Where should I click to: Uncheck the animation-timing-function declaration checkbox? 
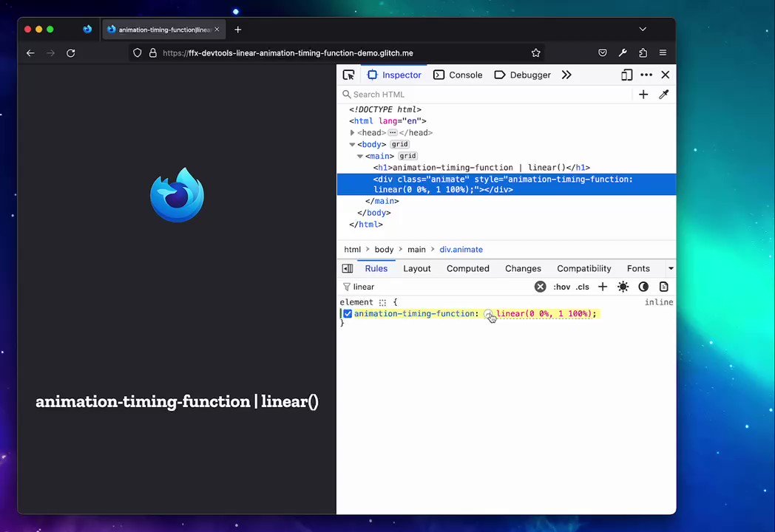pos(348,314)
